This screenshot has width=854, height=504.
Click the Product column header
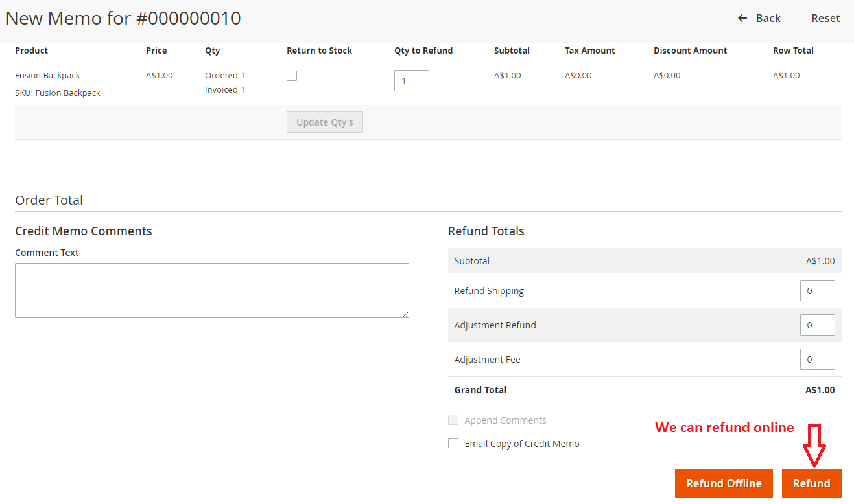click(x=32, y=51)
